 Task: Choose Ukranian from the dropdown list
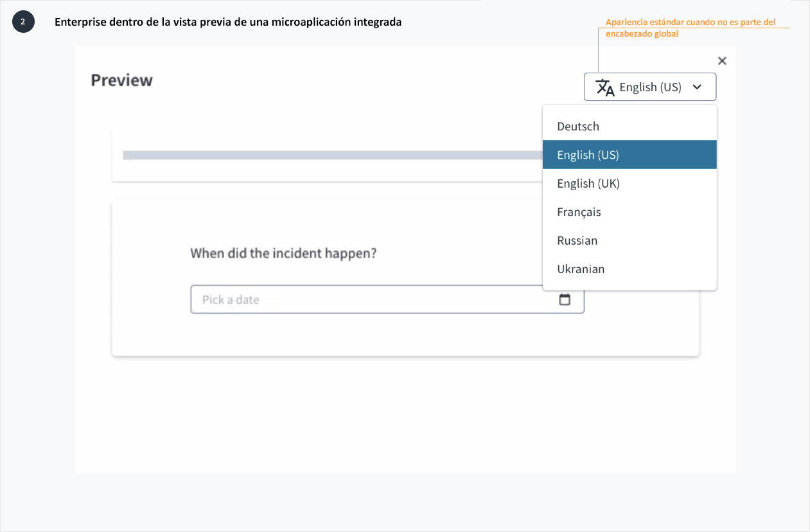tap(630, 269)
